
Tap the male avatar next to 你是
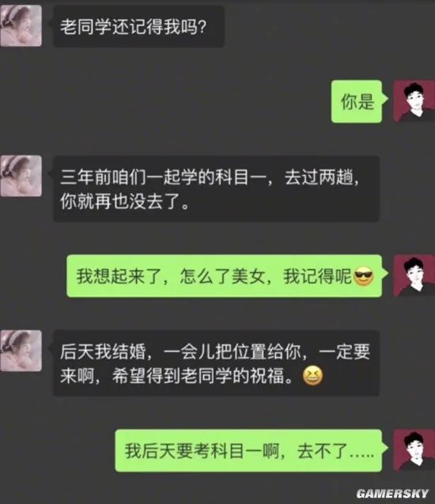(x=414, y=101)
